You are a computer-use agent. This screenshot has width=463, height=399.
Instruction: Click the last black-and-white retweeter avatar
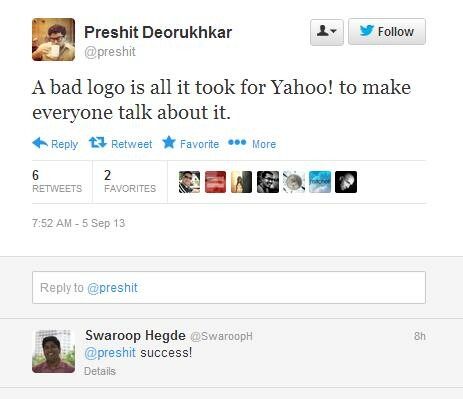tap(346, 182)
